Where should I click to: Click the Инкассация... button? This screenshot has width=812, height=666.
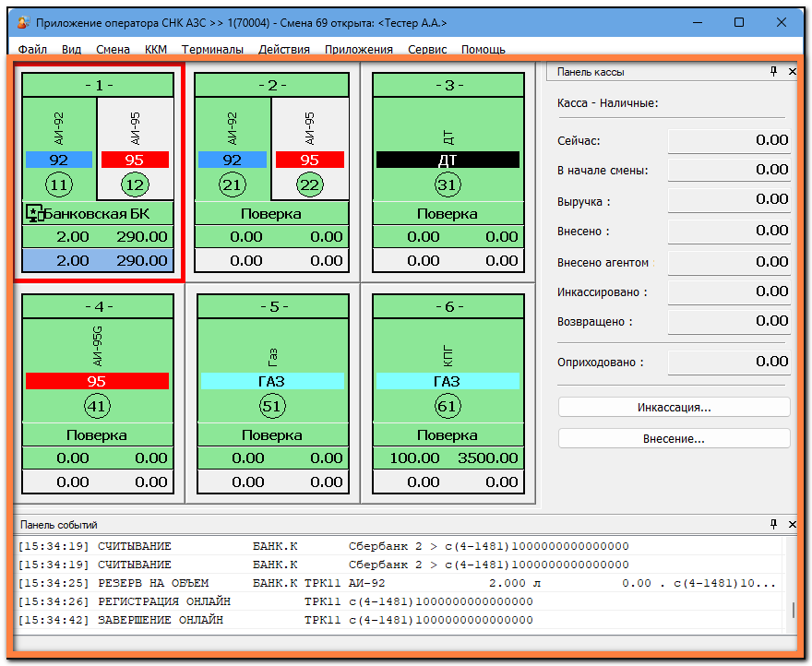pyautogui.click(x=674, y=407)
